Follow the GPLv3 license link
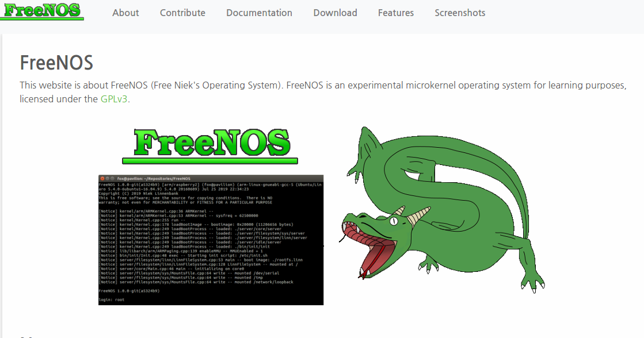Screen dimensions: 644x338 pyautogui.click(x=114, y=99)
